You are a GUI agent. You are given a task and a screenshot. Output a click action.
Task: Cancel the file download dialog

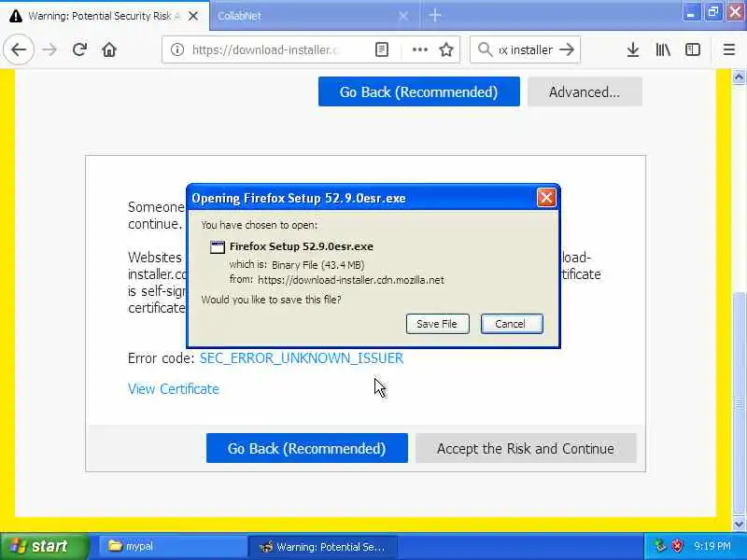(x=512, y=324)
